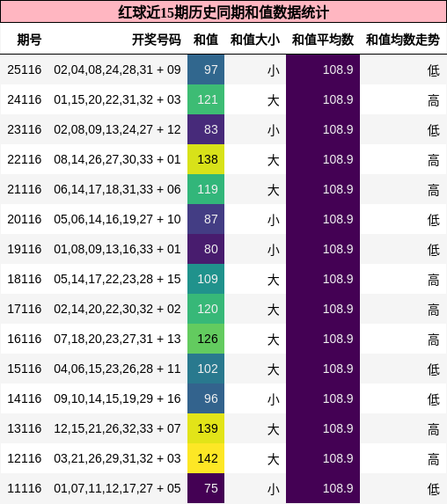Click the sum value cell 96
447x504 pixels.
206,398
